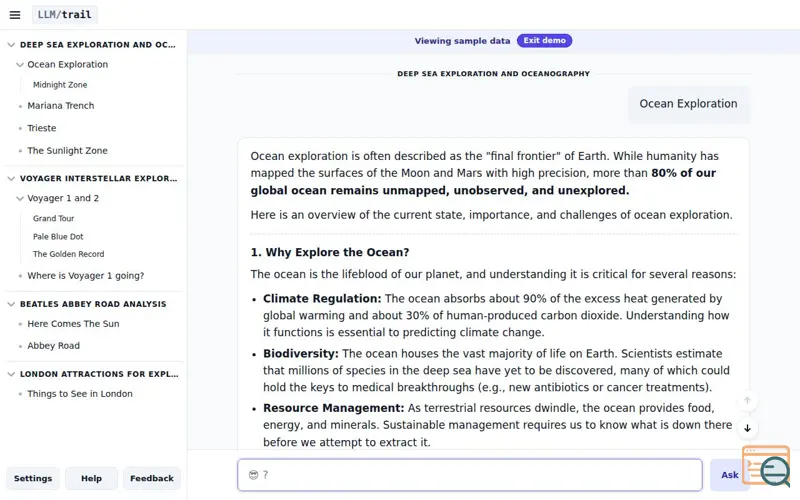Open the Midnight Zone entry
800x500 pixels.
click(x=60, y=85)
